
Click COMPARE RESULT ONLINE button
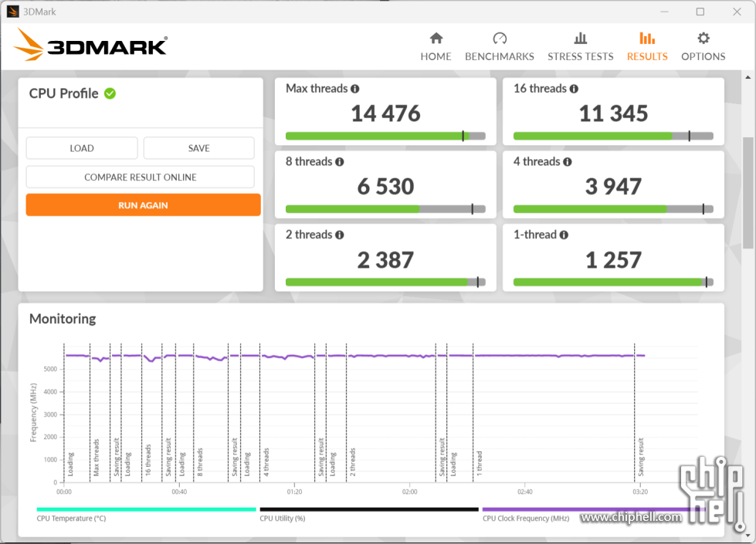141,177
